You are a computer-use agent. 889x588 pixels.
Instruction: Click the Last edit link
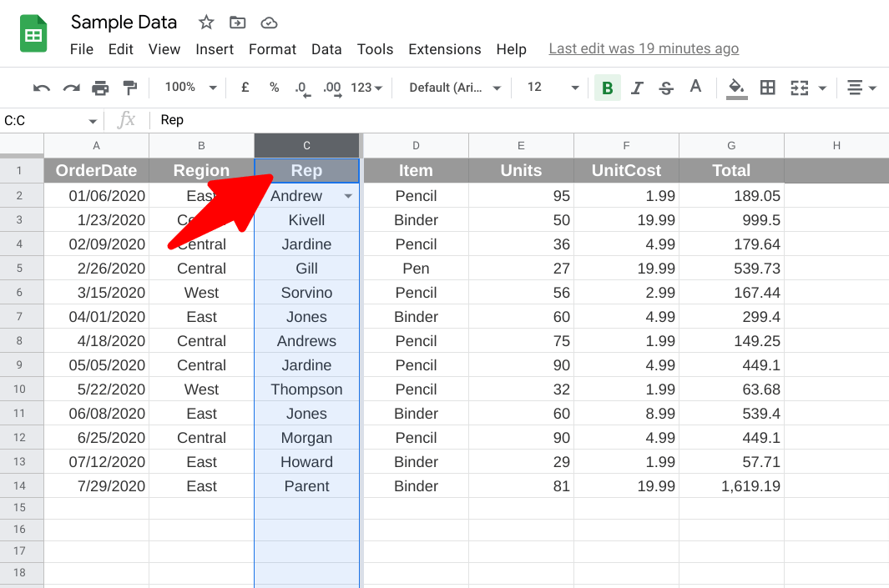point(643,48)
